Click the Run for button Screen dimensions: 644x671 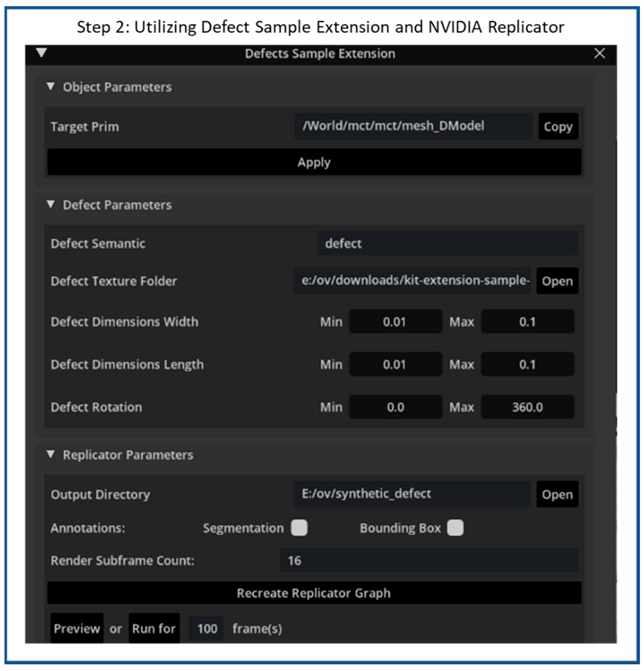pos(154,628)
